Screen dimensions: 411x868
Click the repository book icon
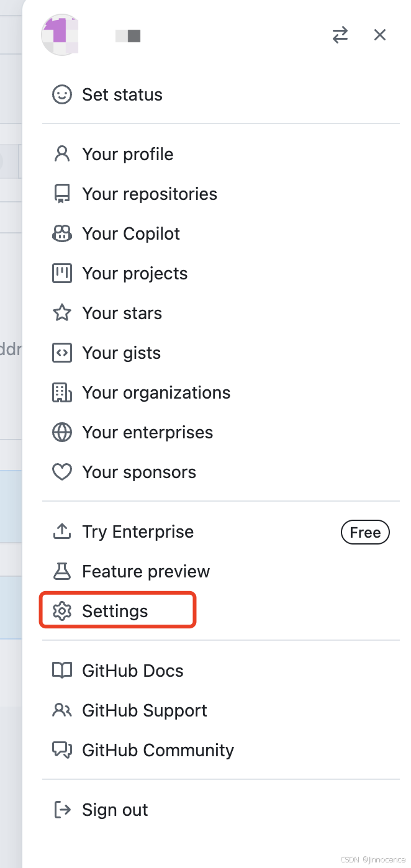(62, 194)
